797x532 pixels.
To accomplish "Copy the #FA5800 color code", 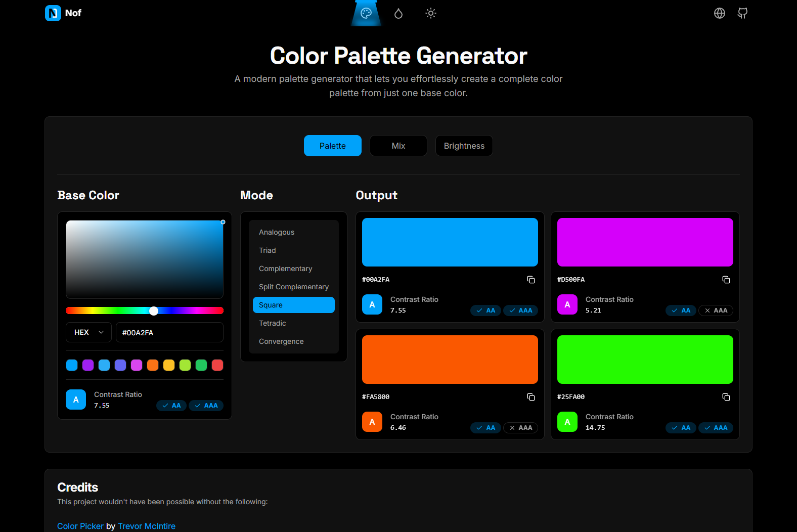I will point(531,397).
